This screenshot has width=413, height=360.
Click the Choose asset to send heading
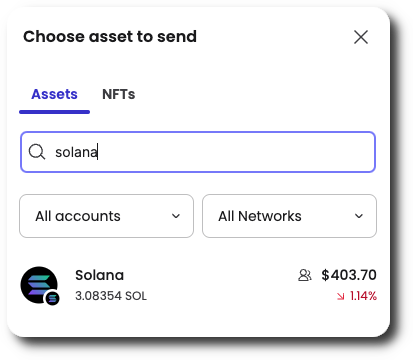click(110, 36)
